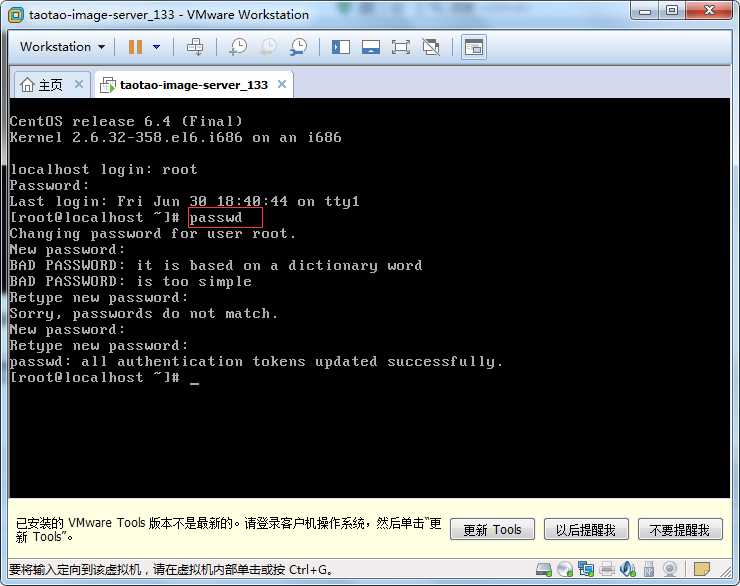Toggle the library sidebar panel
Viewport: 740px width, 586px height.
pyautogui.click(x=341, y=47)
